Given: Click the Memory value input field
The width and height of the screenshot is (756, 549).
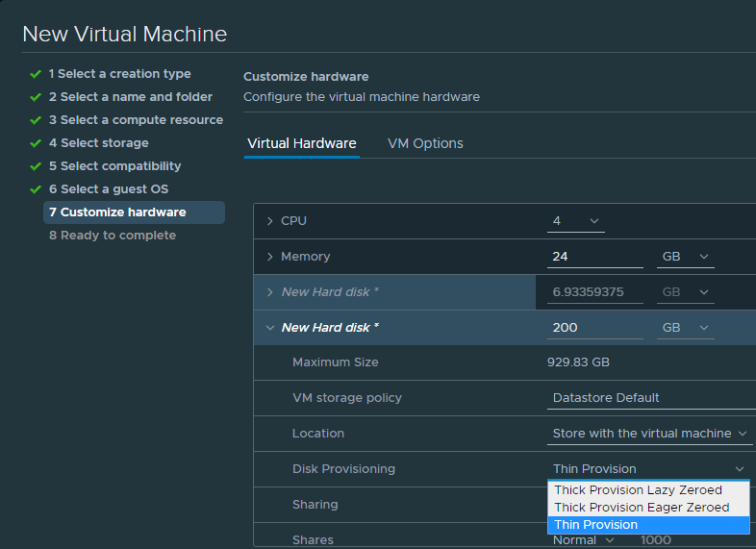Looking at the screenshot, I should [594, 257].
